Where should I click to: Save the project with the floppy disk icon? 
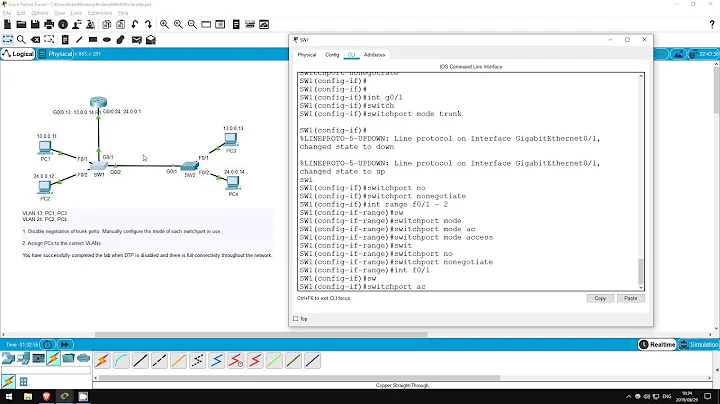35,24
